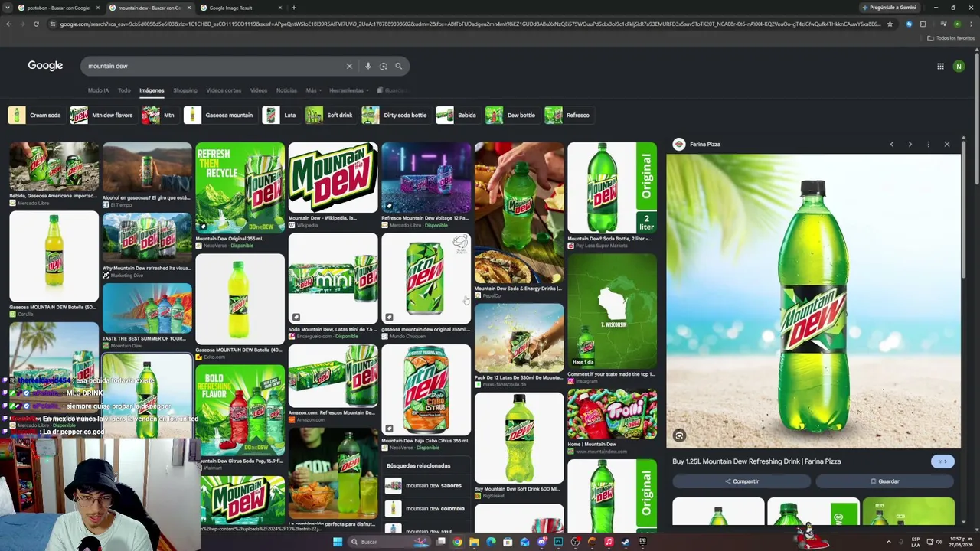The height and width of the screenshot is (551, 980).
Task: Show previous image in preview panel
Action: [891, 144]
